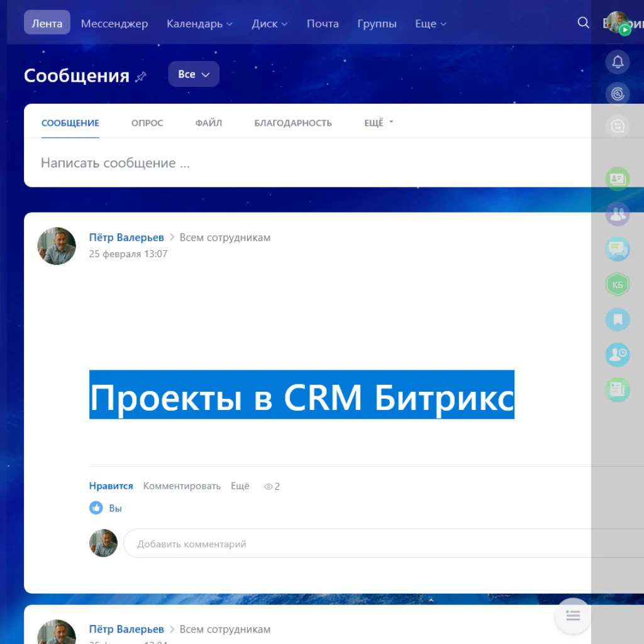The width and height of the screenshot is (644, 644).
Task: Expand the ЕЩЁ post type dropdown
Action: [379, 123]
